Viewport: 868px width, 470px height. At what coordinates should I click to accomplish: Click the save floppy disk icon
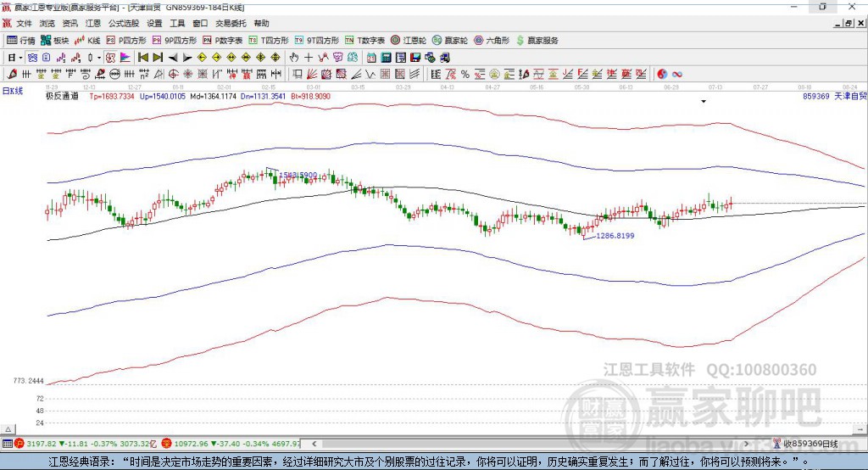click(415, 58)
